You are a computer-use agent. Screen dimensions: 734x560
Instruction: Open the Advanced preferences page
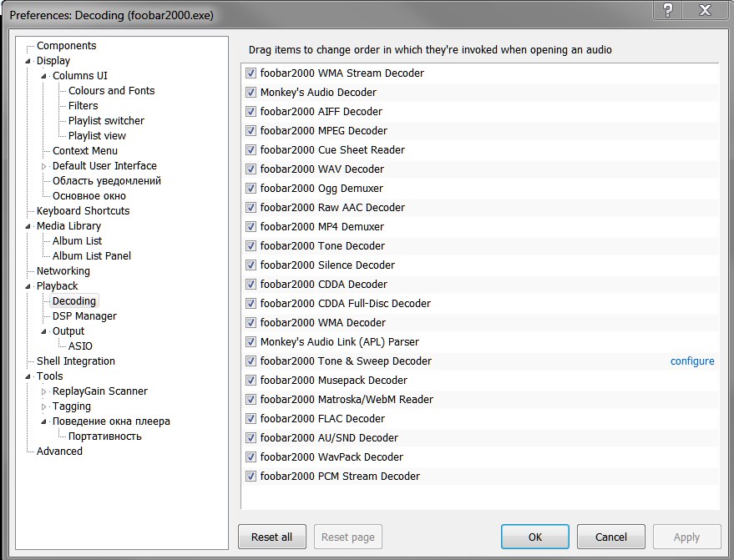pos(59,452)
